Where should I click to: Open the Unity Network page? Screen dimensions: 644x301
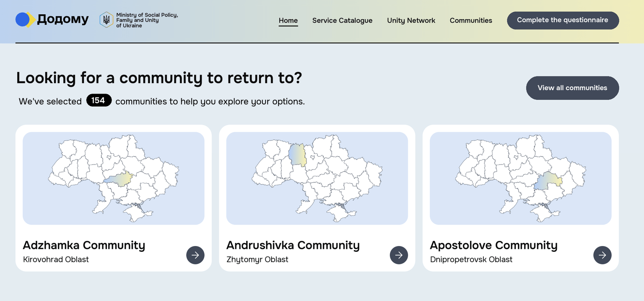point(411,20)
